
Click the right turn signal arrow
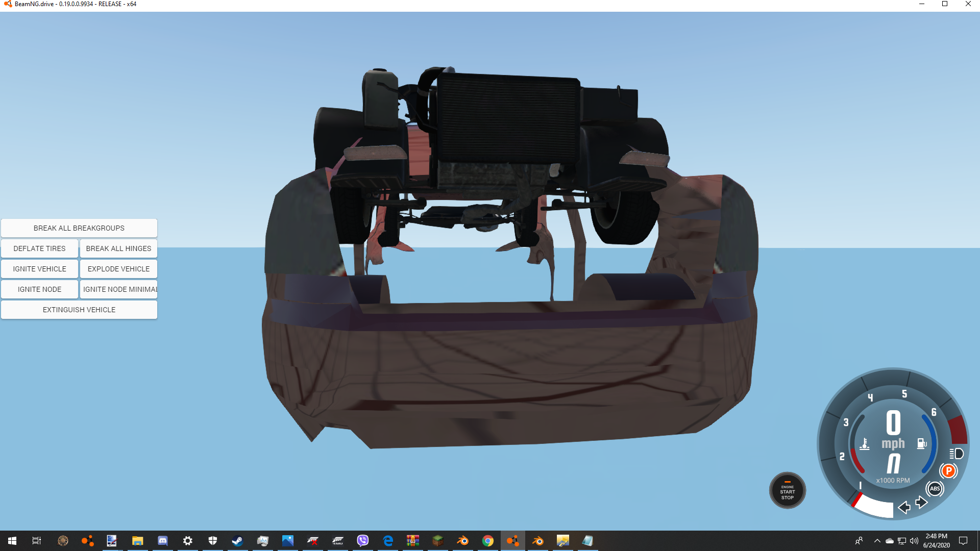pyautogui.click(x=921, y=502)
